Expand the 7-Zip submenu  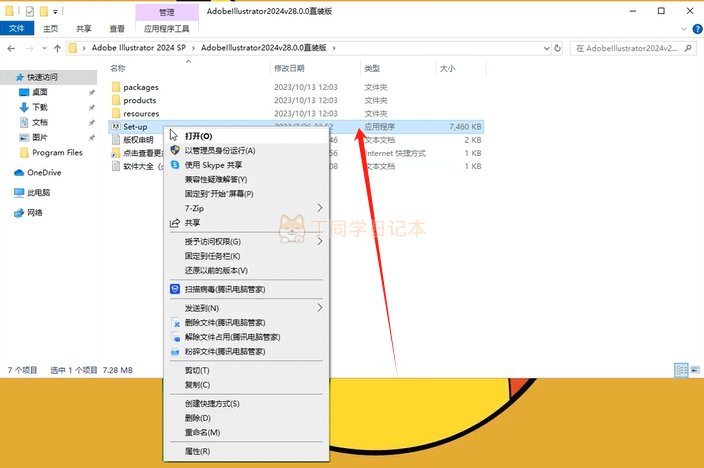320,208
